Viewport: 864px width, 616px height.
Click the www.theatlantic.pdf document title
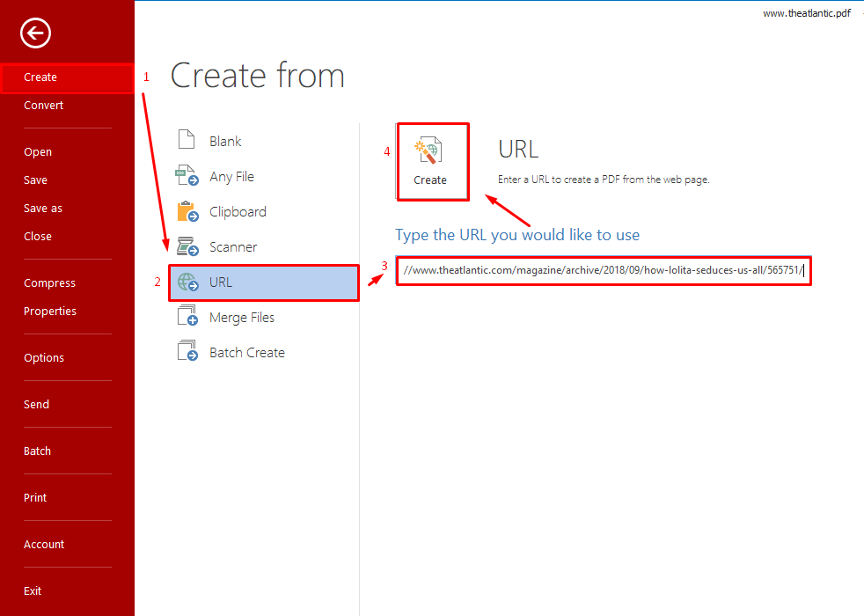(807, 13)
